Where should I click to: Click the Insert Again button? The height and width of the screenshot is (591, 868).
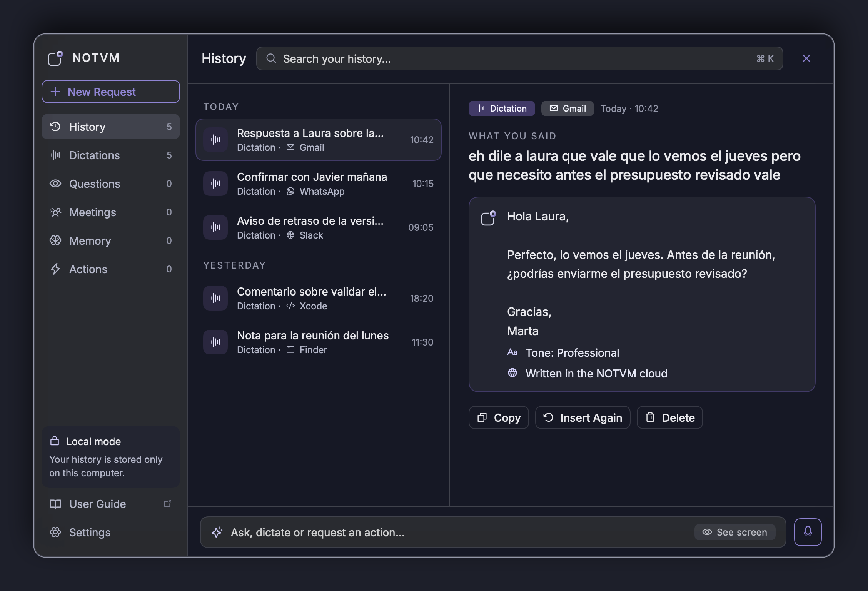point(583,417)
